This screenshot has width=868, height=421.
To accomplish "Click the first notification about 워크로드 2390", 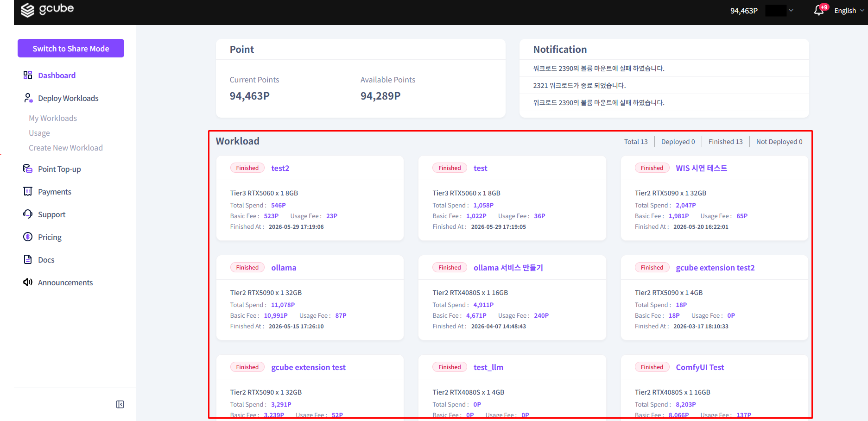I will [599, 69].
